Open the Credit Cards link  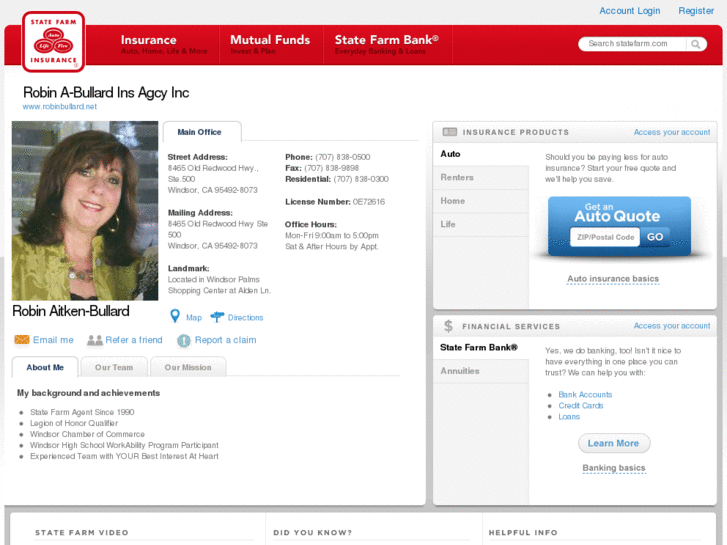tap(580, 406)
